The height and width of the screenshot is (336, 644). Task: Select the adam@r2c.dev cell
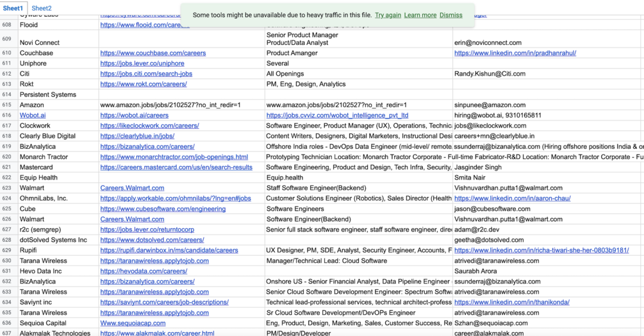(546, 230)
